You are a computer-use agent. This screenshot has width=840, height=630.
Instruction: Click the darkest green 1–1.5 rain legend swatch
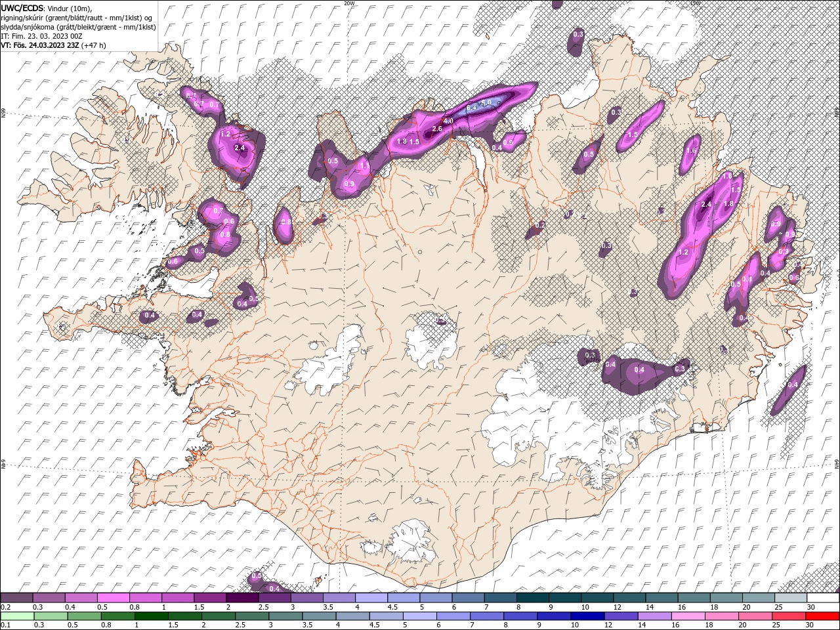click(x=151, y=616)
